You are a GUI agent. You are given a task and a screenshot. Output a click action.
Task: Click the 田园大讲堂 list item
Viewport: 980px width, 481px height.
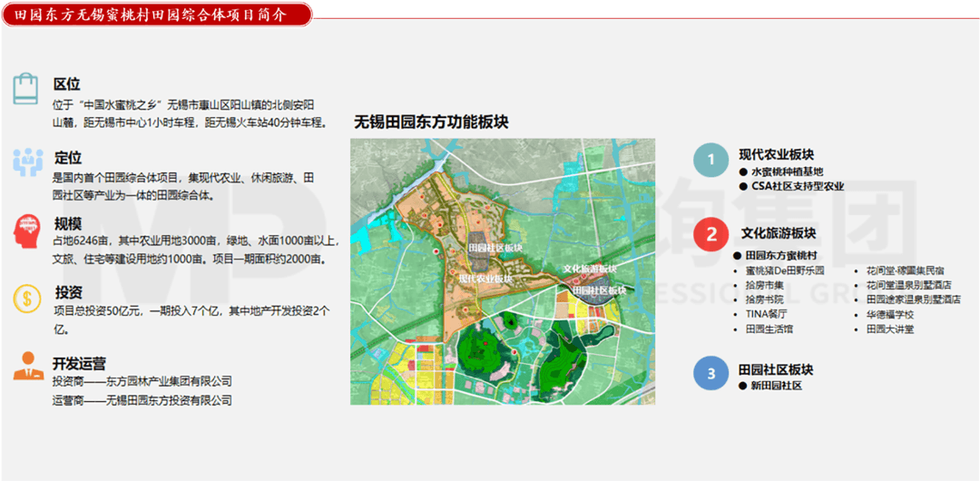890,329
